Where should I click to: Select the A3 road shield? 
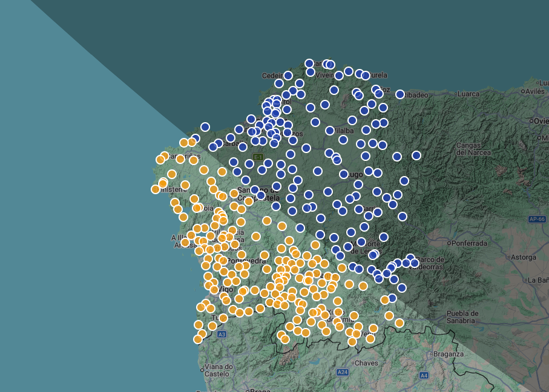pos(222,334)
